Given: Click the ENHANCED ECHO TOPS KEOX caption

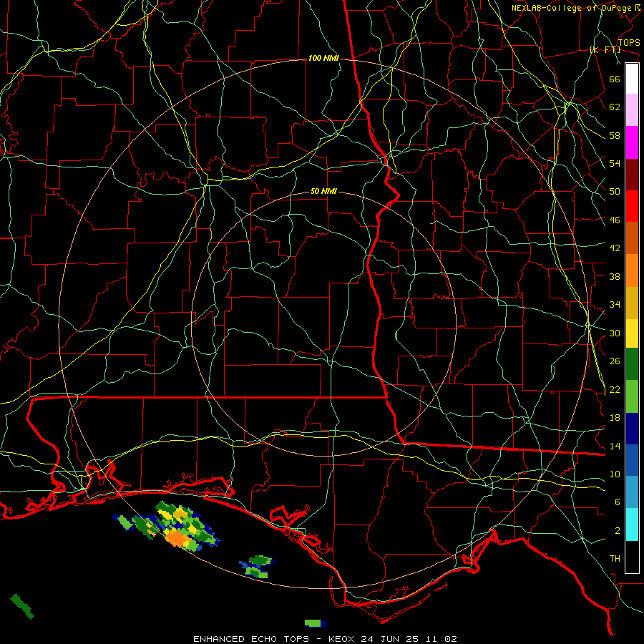Looking at the screenshot, I should point(325,639).
